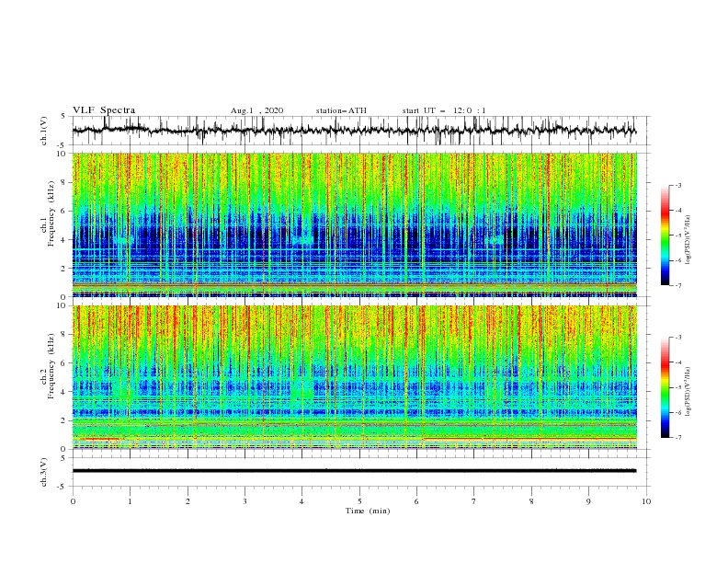Viewport: 728px width, 563px height.
Task: Click the ch.1 frequency axis "10" tick label
Action: pyautogui.click(x=63, y=154)
